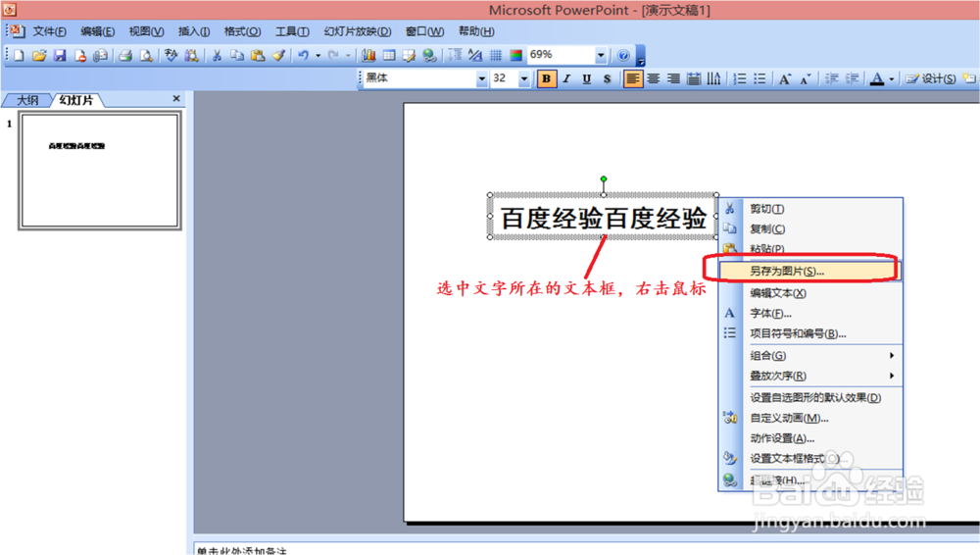
Task: Increase font size button
Action: click(784, 78)
